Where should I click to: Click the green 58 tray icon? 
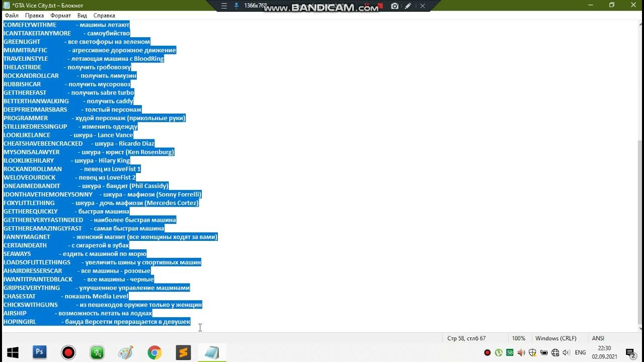tap(510, 352)
